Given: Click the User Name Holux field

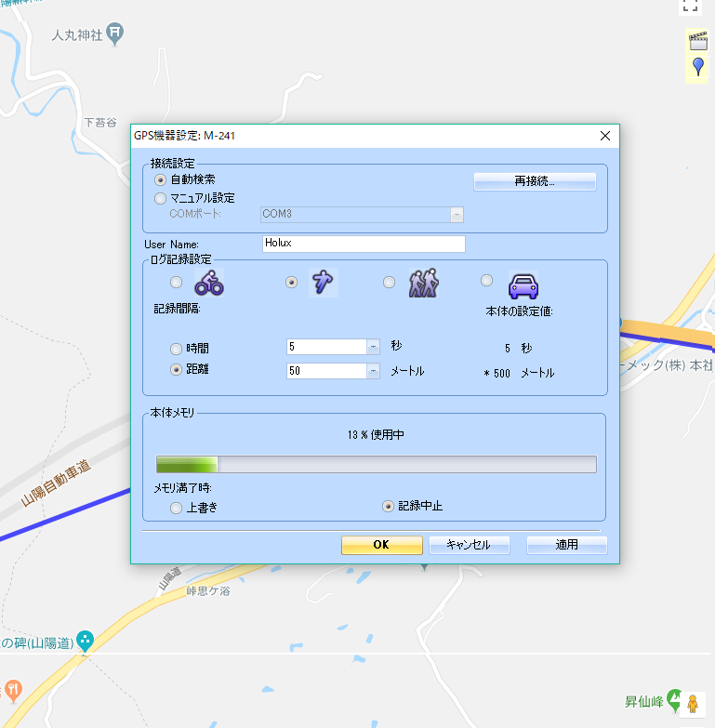Looking at the screenshot, I should pos(364,244).
